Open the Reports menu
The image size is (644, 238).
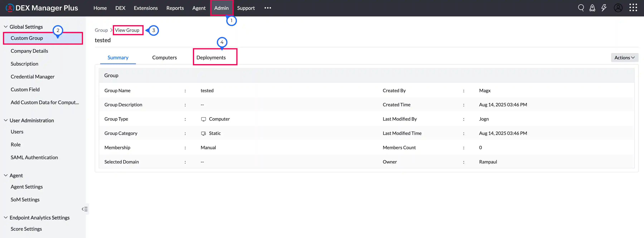click(175, 8)
